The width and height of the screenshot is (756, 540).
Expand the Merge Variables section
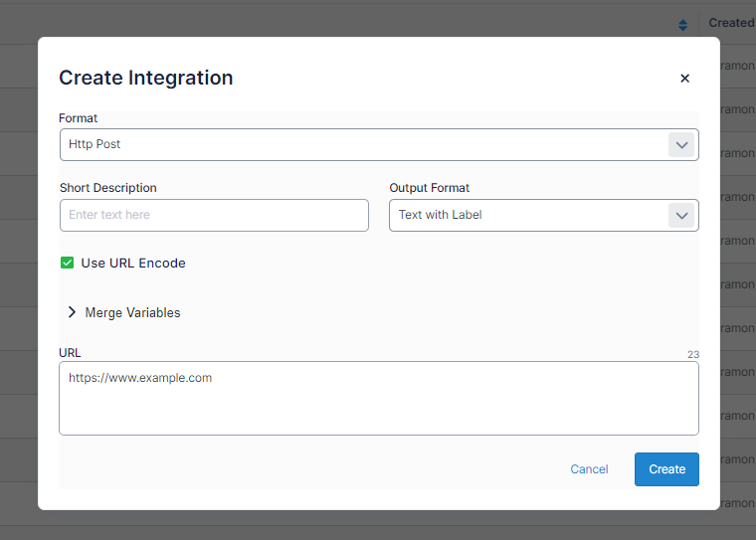(132, 312)
